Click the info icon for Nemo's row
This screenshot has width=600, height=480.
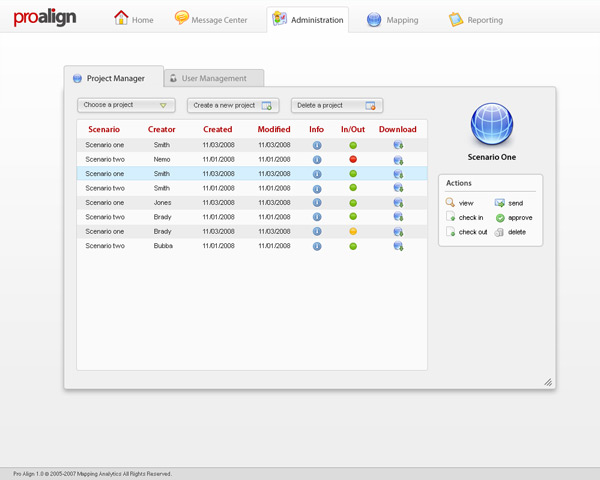coord(317,159)
